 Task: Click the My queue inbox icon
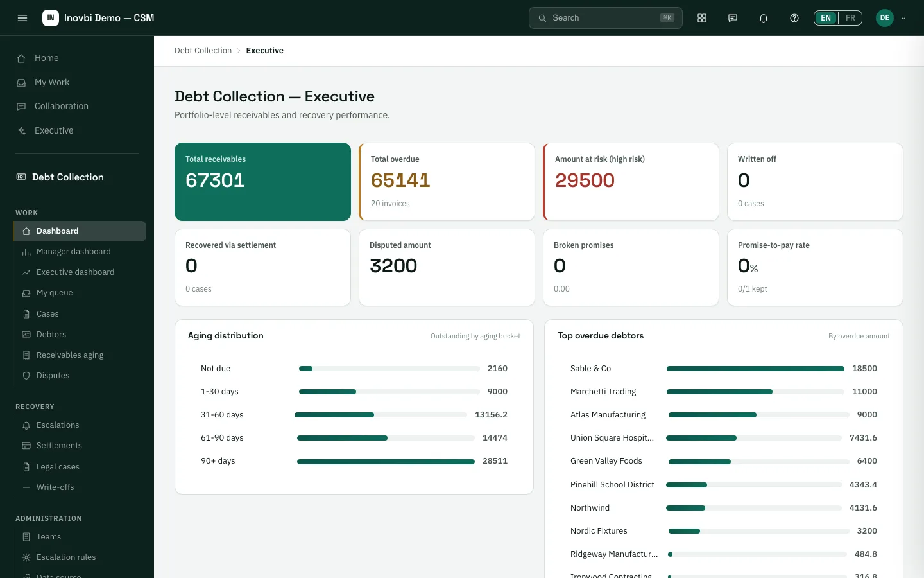pos(26,293)
